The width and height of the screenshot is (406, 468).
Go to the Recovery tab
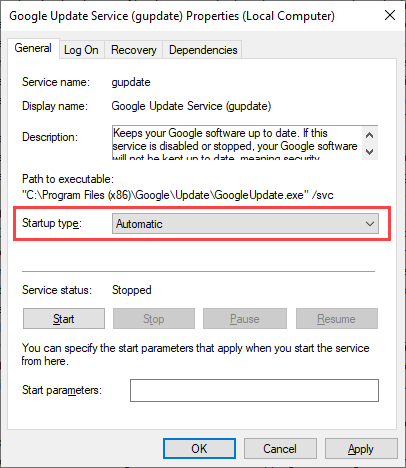point(134,50)
